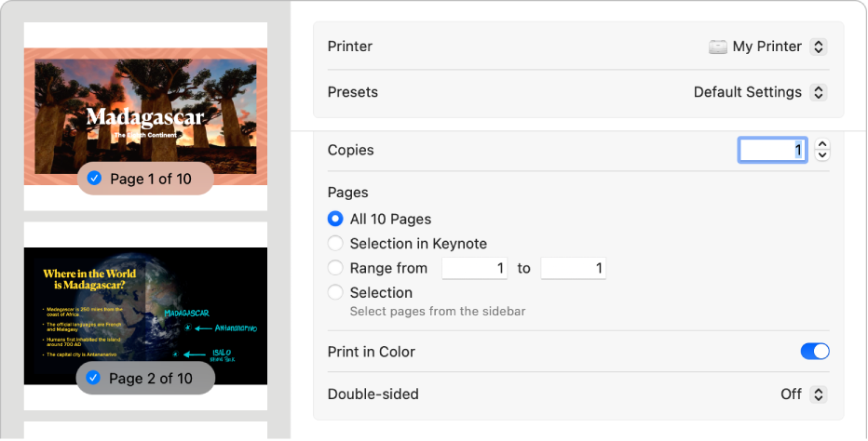Select the Range from radio button
The width and height of the screenshot is (868, 441).
335,268
